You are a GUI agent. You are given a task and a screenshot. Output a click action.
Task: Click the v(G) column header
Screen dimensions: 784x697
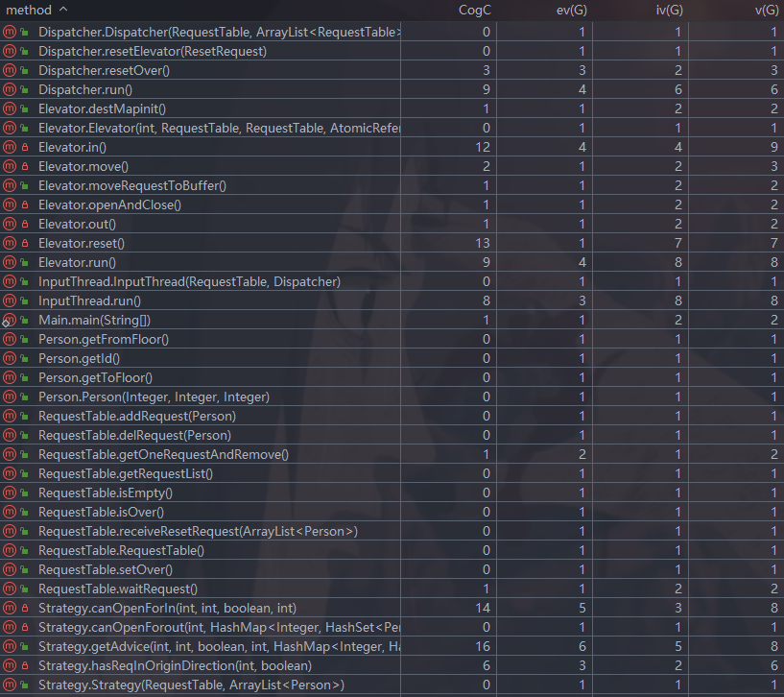(766, 10)
